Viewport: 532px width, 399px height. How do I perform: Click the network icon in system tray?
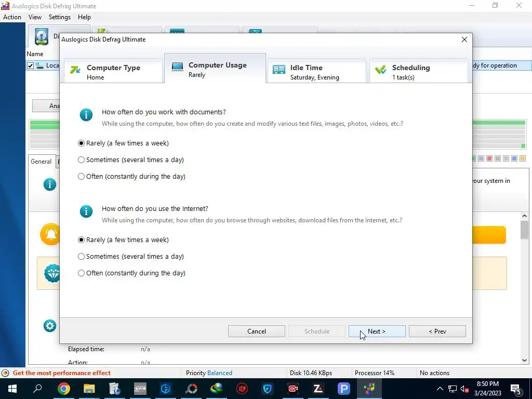point(453,389)
